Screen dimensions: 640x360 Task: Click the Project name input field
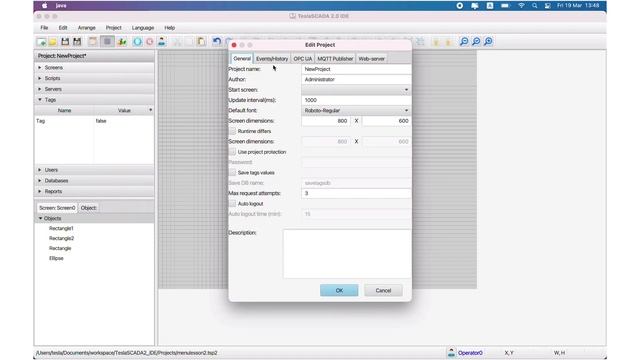(x=356, y=69)
